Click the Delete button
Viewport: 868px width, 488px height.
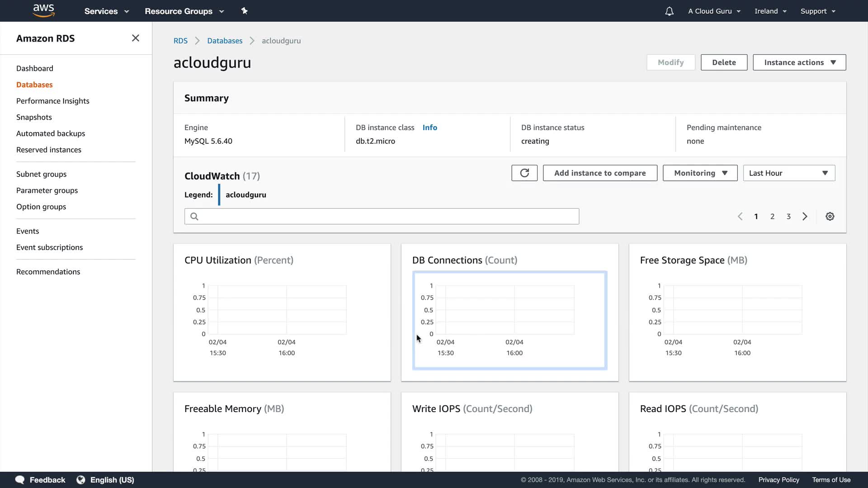(723, 62)
